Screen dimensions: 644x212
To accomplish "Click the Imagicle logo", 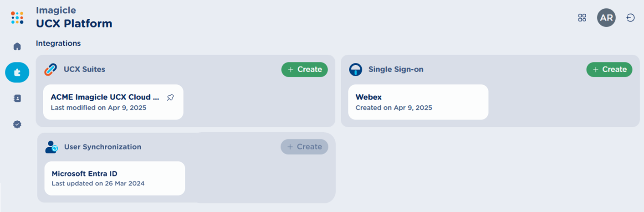I will coord(17,18).
